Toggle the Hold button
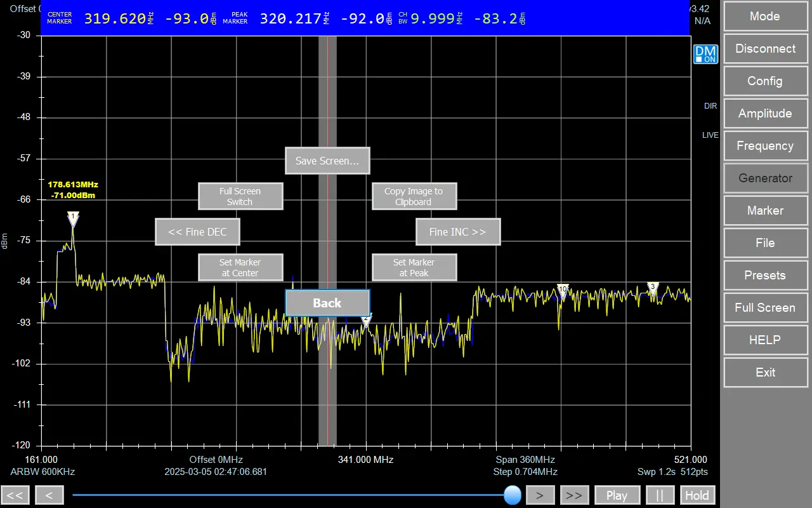Image resolution: width=812 pixels, height=508 pixels. 697,495
